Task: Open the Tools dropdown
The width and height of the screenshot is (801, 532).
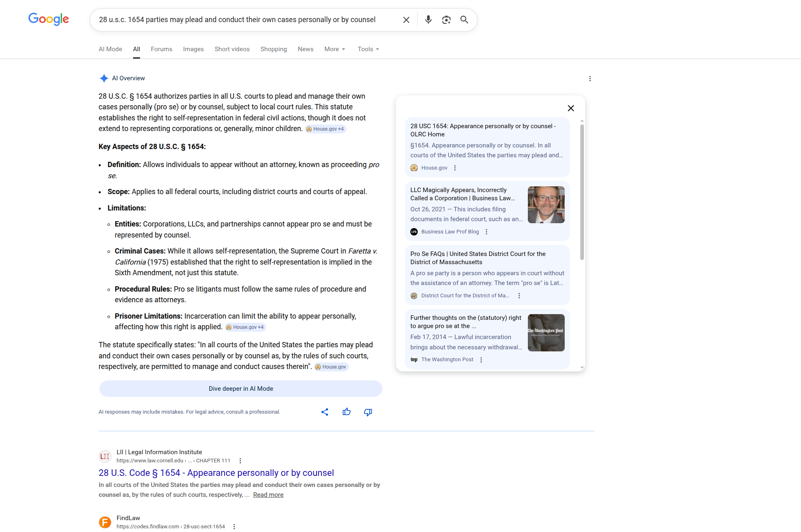Action: click(368, 49)
